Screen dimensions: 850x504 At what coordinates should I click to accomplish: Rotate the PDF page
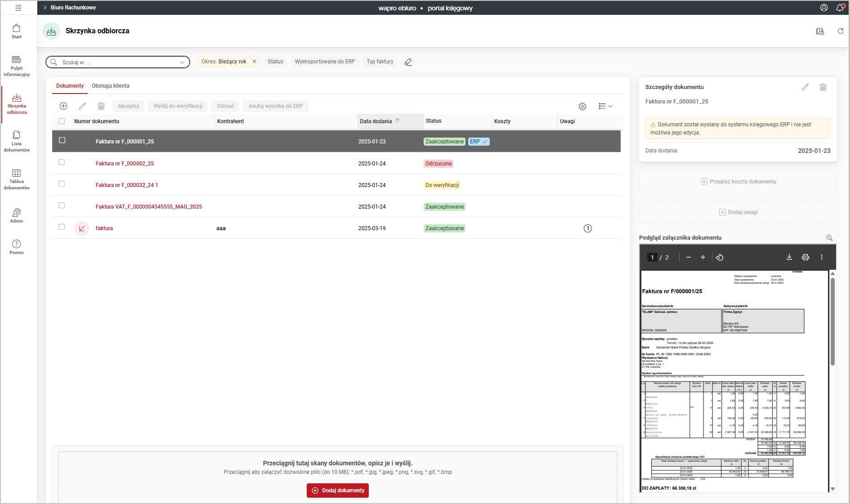coord(720,257)
